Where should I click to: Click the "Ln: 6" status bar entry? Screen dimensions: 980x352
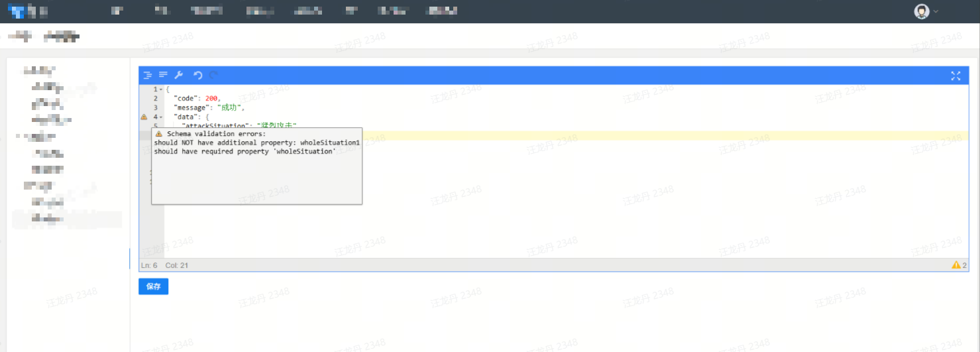click(x=149, y=265)
